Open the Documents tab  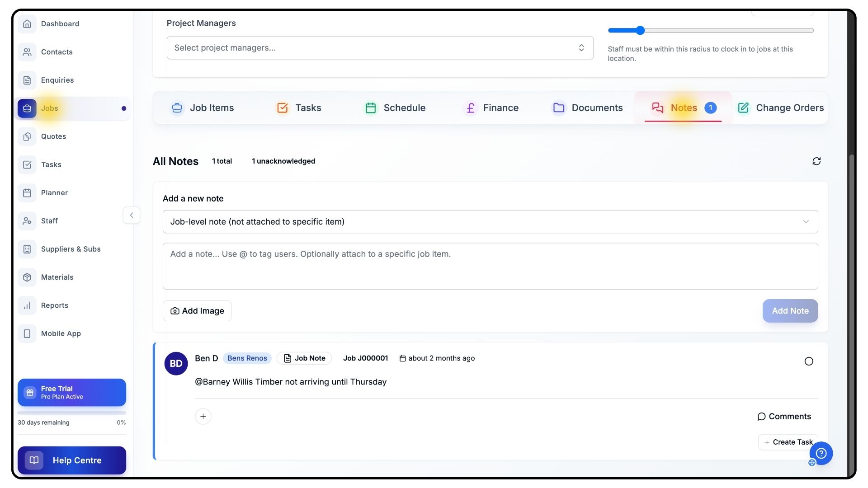point(588,108)
